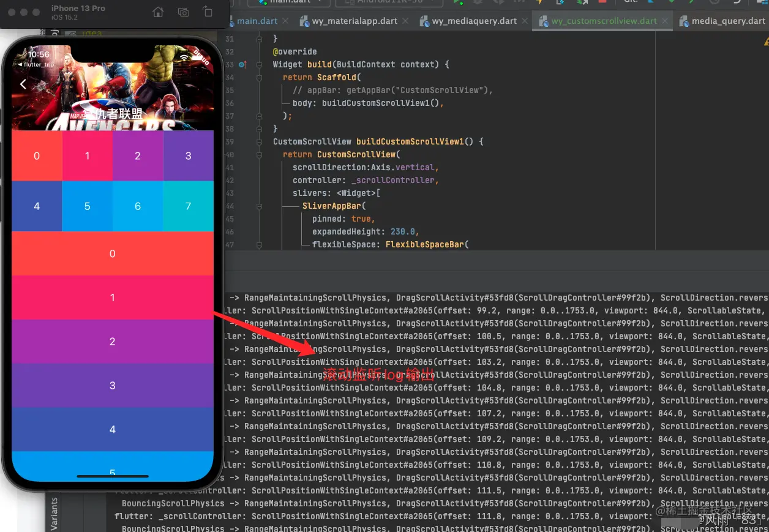
Task: Collapse the Scaffold block fold at line 34
Action: pos(259,77)
